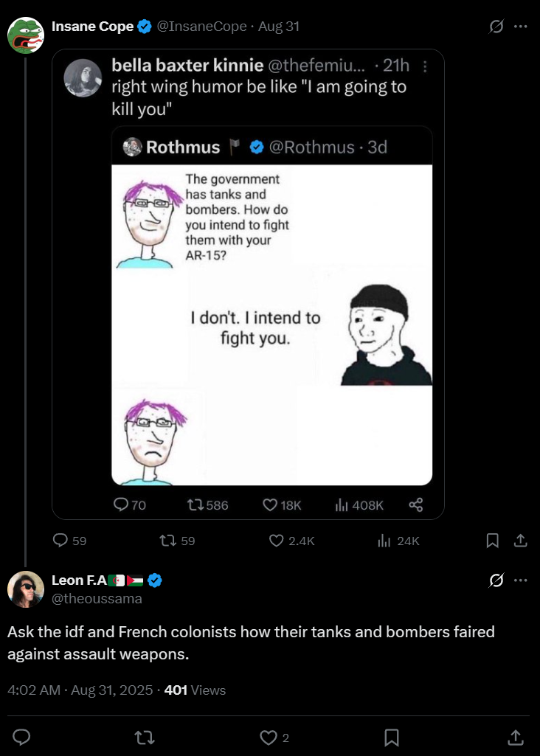Image resolution: width=540 pixels, height=756 pixels.
Task: View analytics for Insane Cope's post
Action: (x=384, y=541)
